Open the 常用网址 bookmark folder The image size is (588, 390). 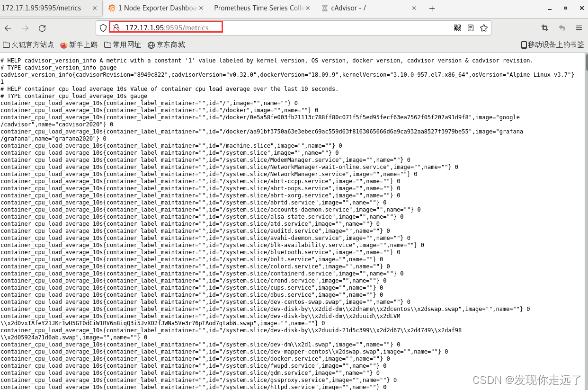click(x=123, y=45)
